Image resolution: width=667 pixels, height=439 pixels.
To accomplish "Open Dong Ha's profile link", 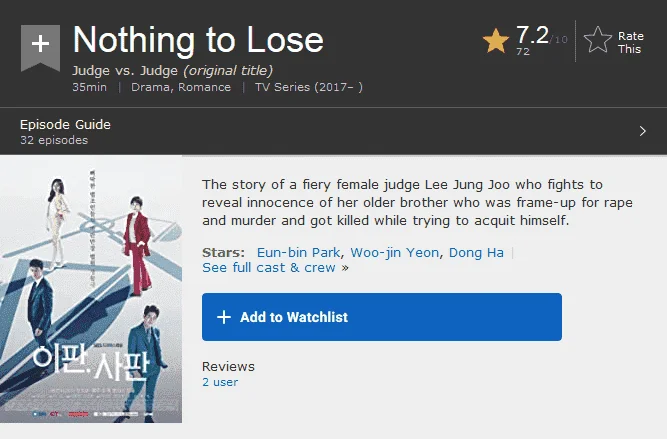I will coord(476,252).
